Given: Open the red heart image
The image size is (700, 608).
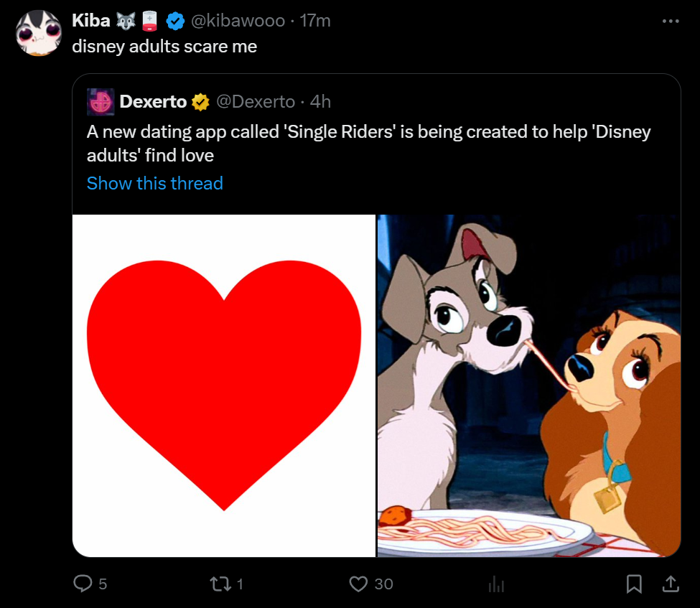Looking at the screenshot, I should 224,385.
